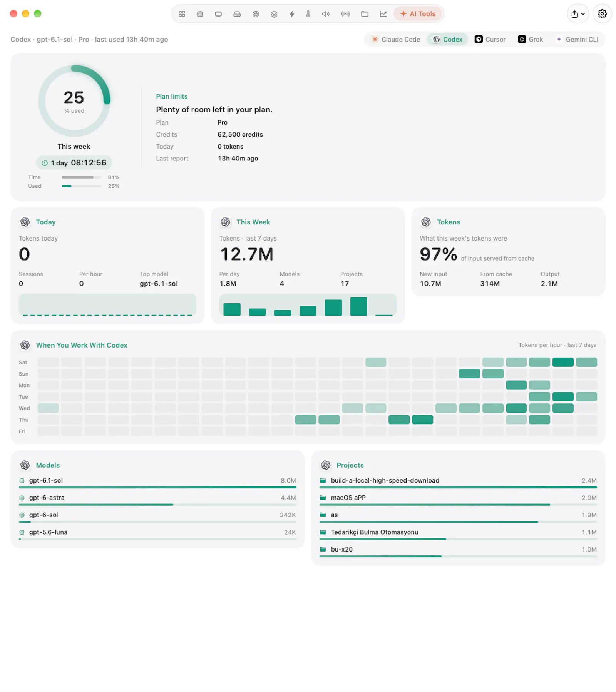Open the memory module icon
Viewport: 616px width, 692px height.
pos(218,14)
